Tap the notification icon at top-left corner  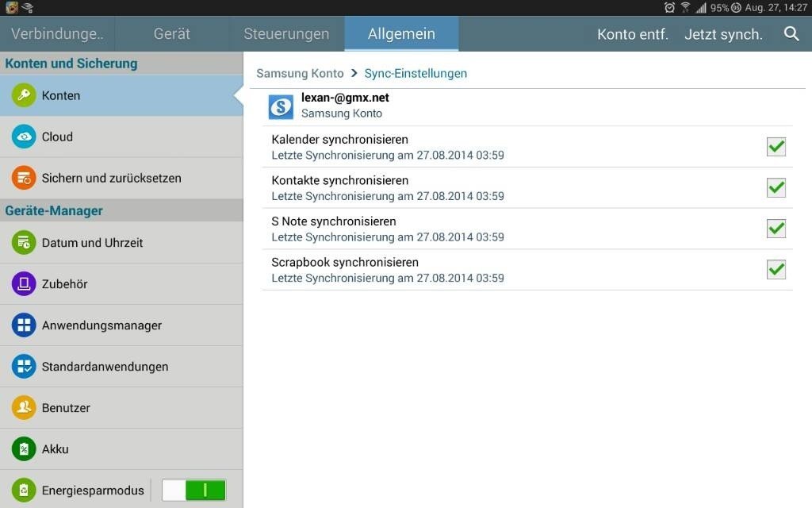[11, 7]
